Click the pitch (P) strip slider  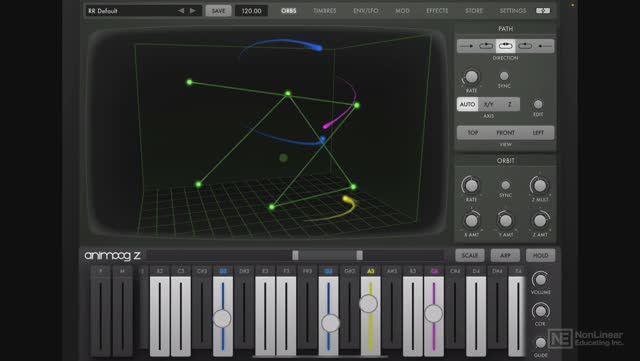(100, 316)
